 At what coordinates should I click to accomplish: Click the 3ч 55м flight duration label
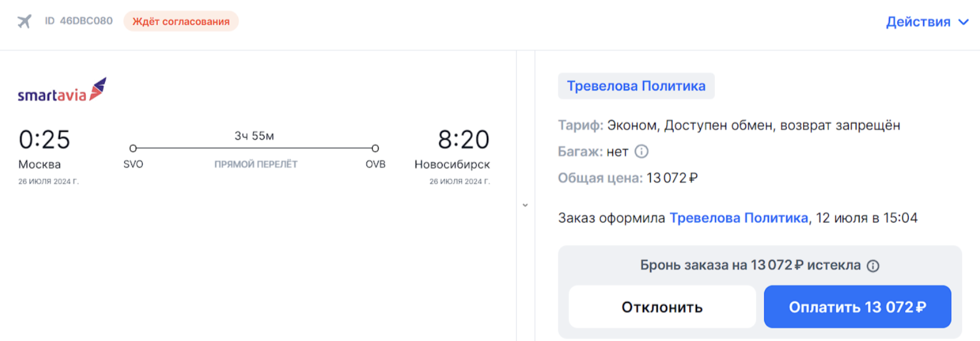254,136
